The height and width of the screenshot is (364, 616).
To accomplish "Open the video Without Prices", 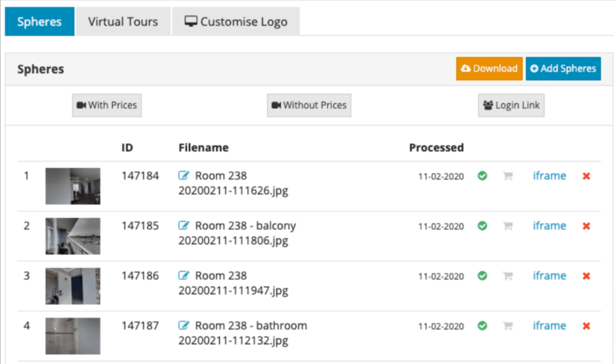I will 309,105.
